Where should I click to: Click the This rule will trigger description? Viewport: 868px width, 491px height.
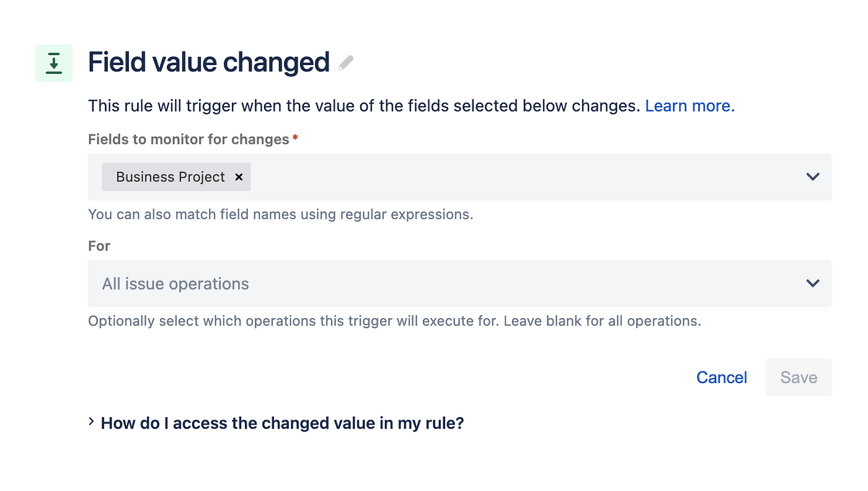click(364, 106)
